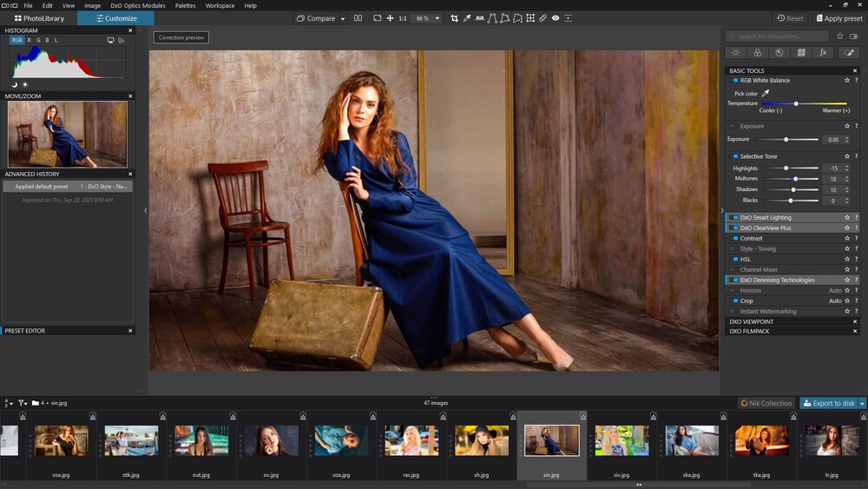
Task: Select the move hand tool icon
Action: [x=390, y=18]
